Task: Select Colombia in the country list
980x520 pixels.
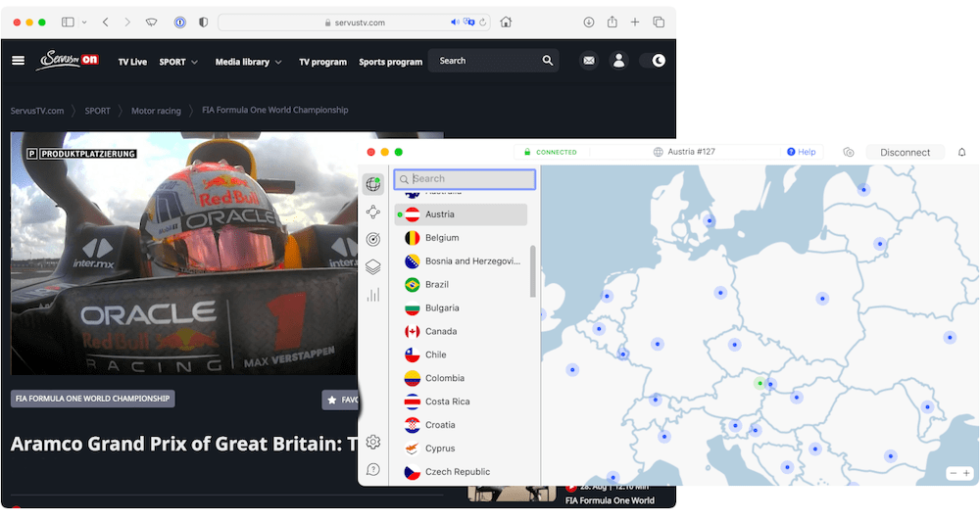Action: pos(462,378)
